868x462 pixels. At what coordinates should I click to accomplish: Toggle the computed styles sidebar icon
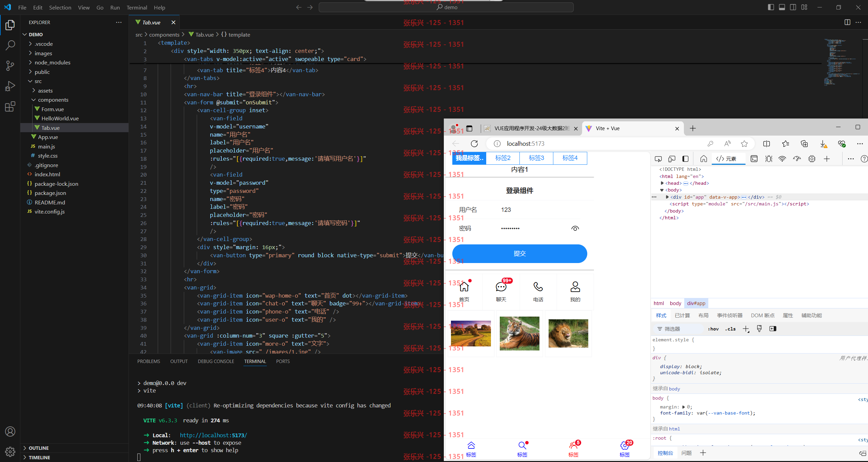(773, 329)
